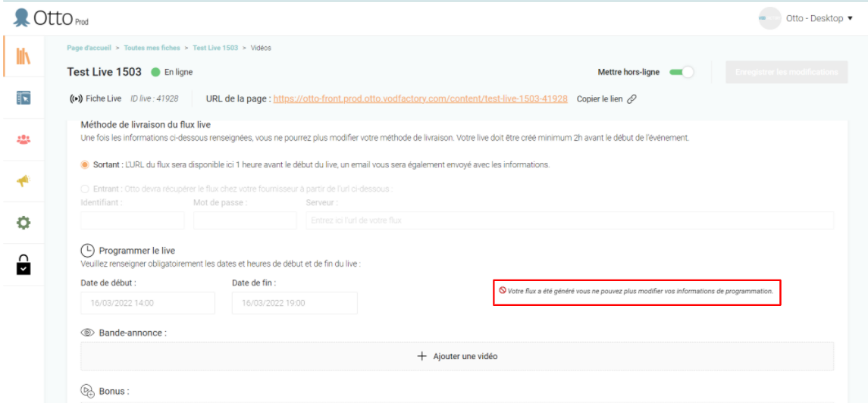Click the Otto octopus logo
The image size is (868, 403).
[21, 17]
